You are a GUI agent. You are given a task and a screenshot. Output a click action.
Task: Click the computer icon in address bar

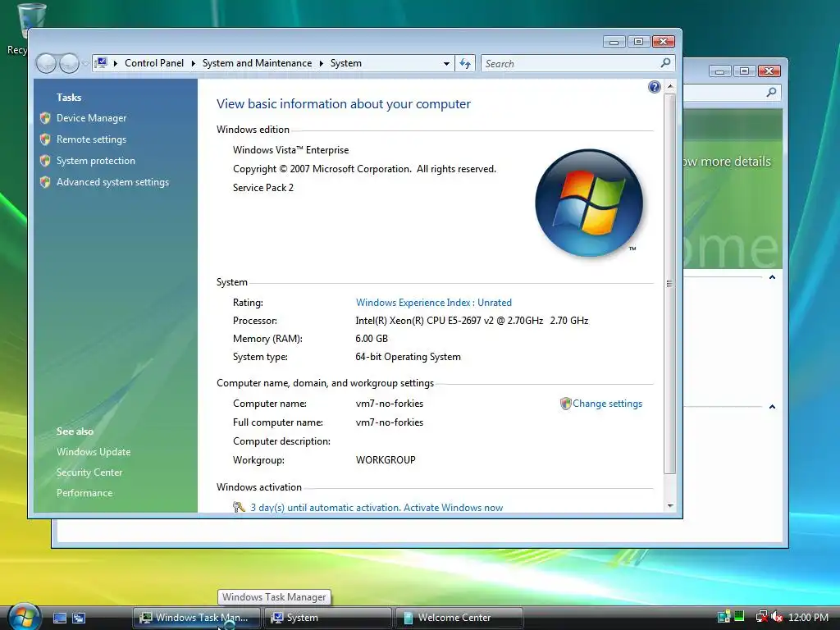pos(101,63)
